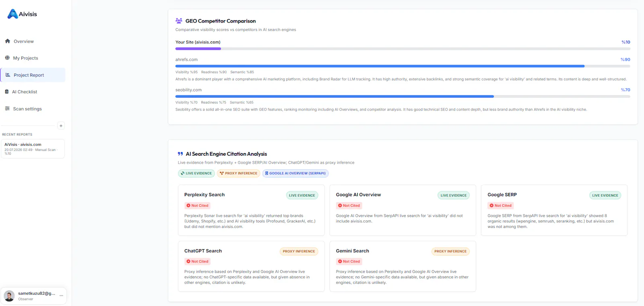Open Overview via its home icon
The height and width of the screenshot is (306, 644).
point(7,41)
